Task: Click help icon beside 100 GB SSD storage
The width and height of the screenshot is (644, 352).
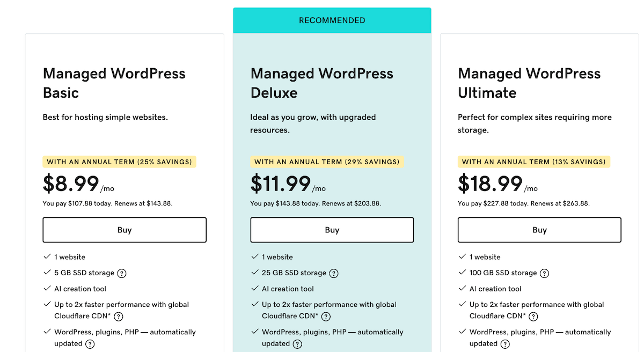Action: 544,273
